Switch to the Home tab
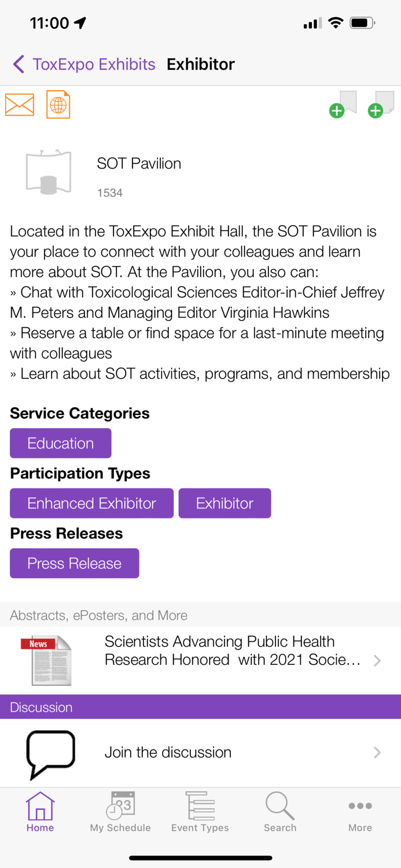 tap(40, 812)
